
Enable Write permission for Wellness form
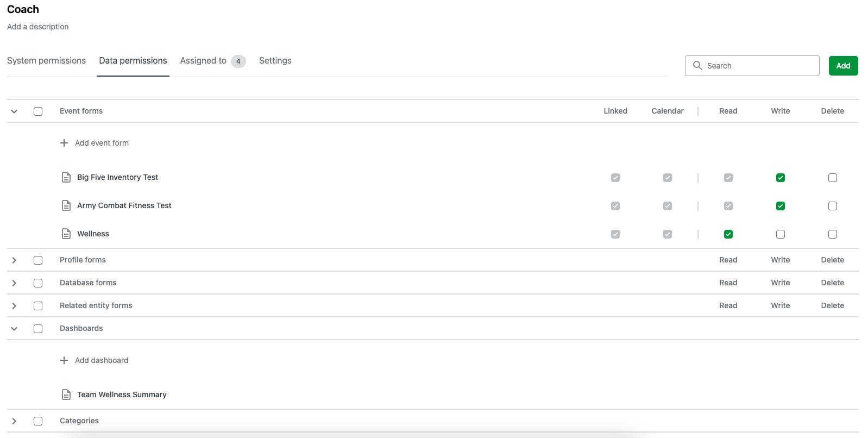[780, 234]
